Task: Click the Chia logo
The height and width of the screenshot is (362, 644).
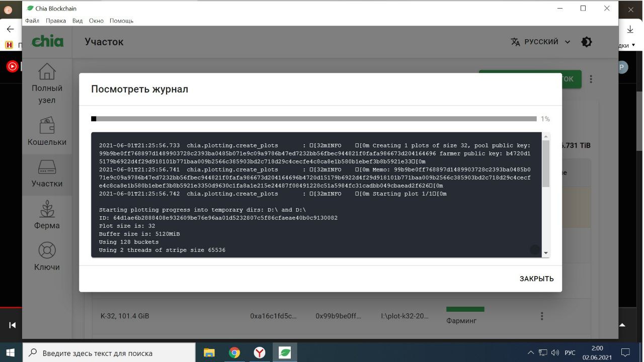Action: (x=47, y=41)
